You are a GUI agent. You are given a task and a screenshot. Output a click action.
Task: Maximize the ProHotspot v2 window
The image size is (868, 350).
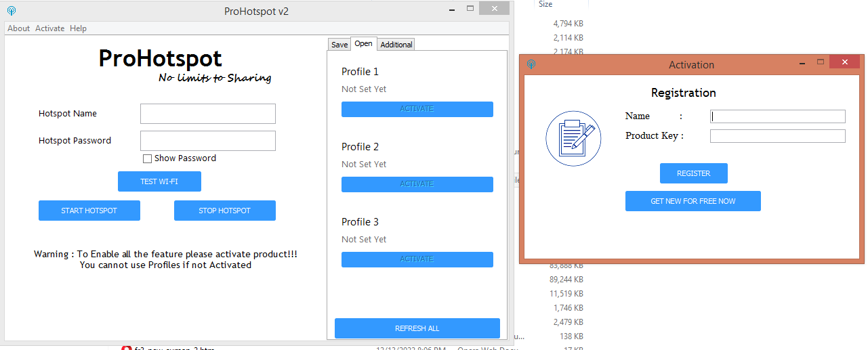click(x=470, y=9)
